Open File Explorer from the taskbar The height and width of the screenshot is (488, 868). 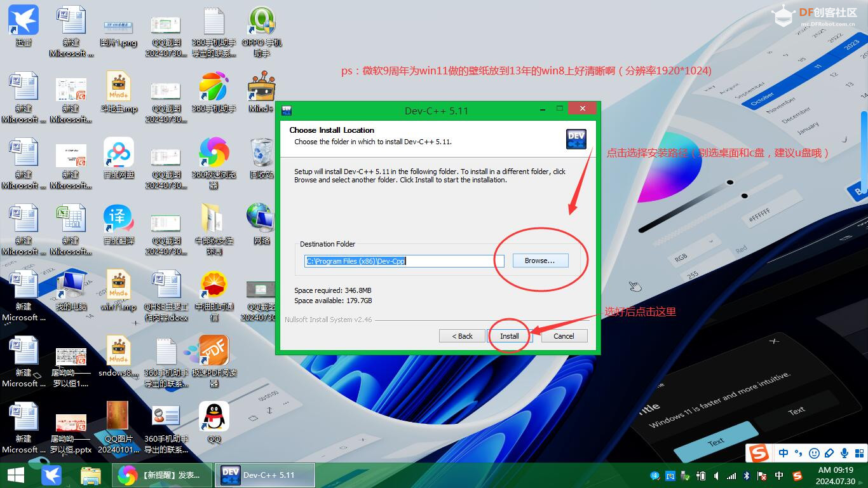[91, 475]
